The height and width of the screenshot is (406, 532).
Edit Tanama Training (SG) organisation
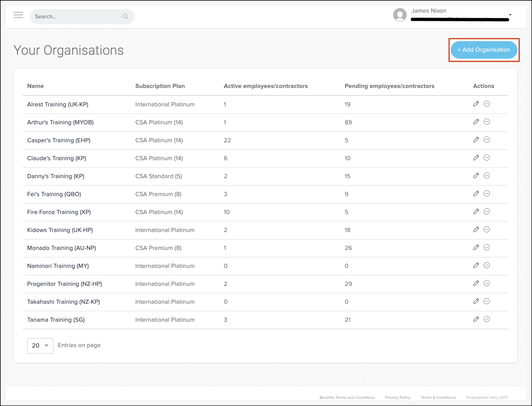click(476, 319)
